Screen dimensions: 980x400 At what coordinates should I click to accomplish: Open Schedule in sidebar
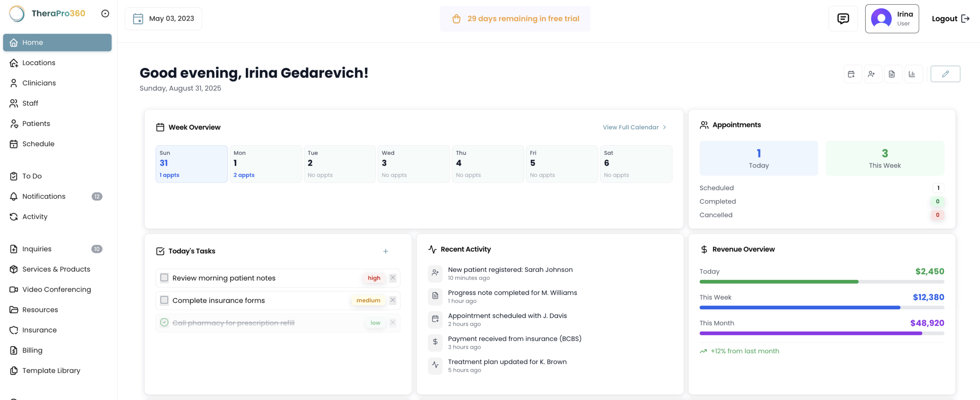[57, 144]
